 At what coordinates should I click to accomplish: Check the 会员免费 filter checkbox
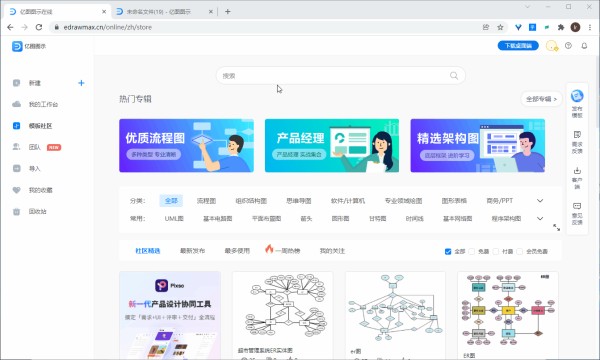tap(519, 251)
